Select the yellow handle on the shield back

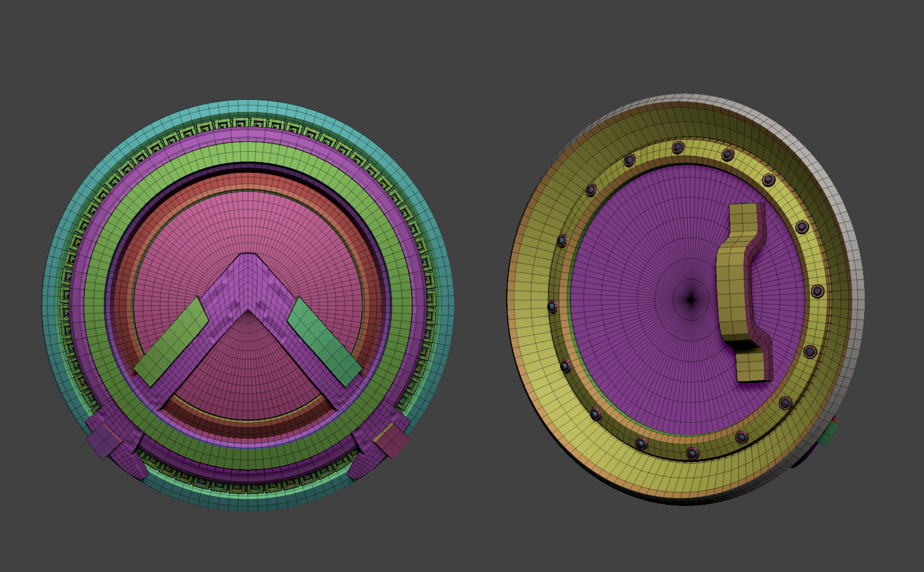pos(743,292)
